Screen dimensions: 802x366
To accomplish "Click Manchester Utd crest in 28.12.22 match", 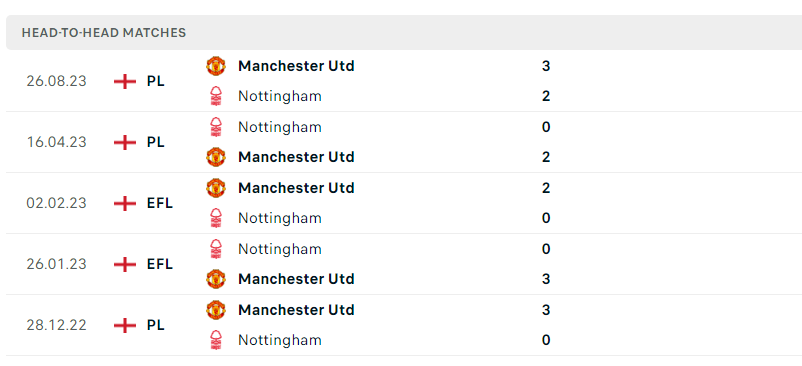I will [216, 310].
